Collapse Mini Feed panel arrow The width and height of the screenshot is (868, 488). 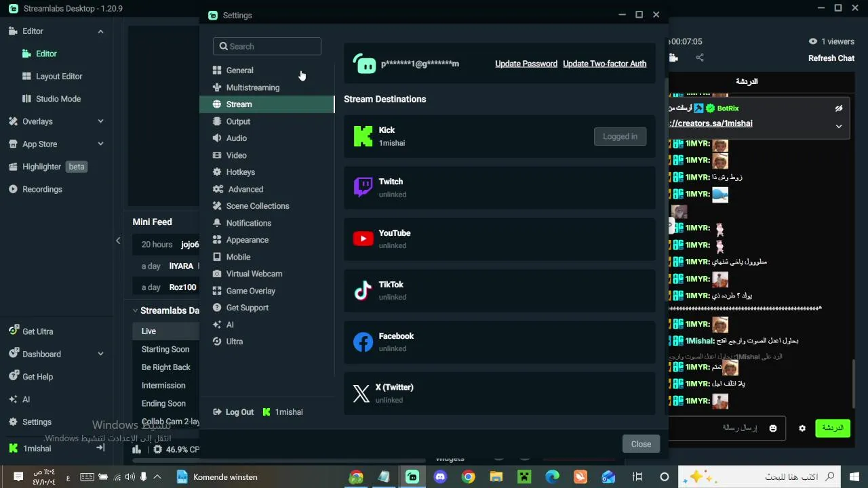coord(118,241)
